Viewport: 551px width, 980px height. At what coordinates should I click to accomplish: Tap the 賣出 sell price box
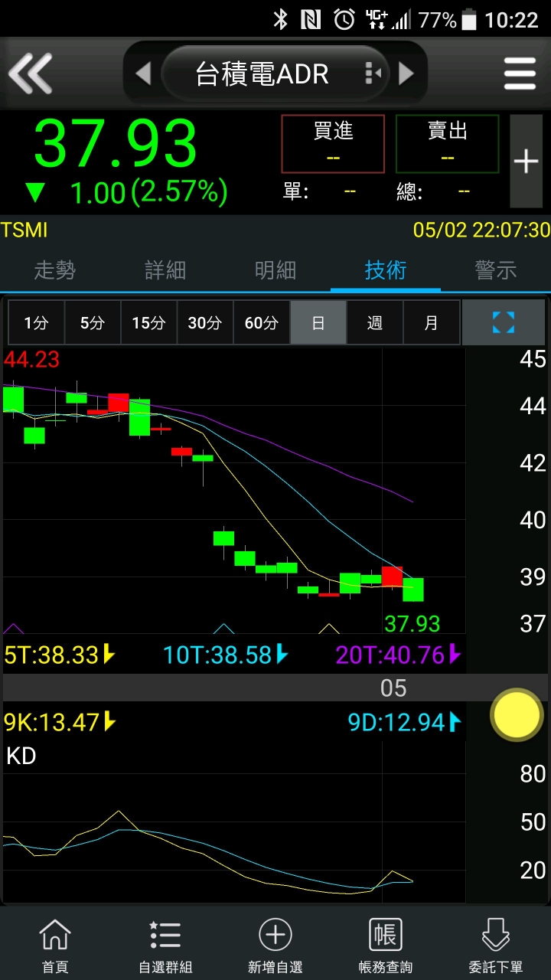pos(448,144)
